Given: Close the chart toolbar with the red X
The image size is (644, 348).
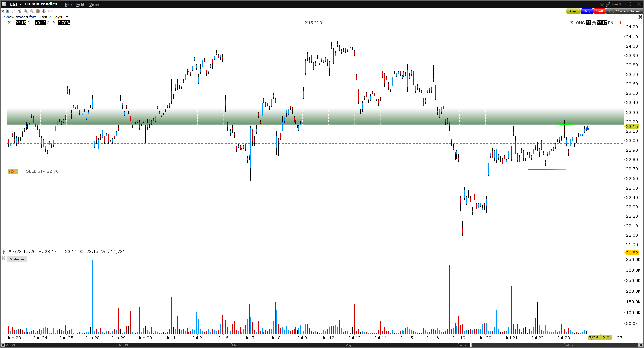Looking at the screenshot, I should click(x=3, y=11).
